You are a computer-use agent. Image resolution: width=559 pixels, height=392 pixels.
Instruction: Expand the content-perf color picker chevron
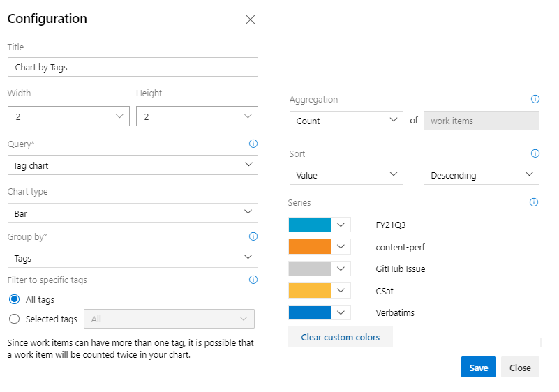tap(341, 247)
